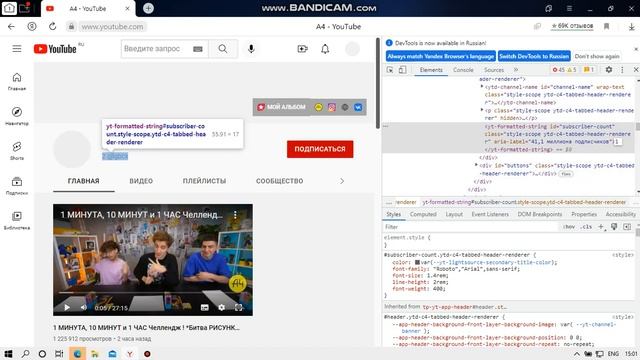This screenshot has width=640, height=360.
Task: Toggle the computed styles sidebar pane
Action: [627, 227]
